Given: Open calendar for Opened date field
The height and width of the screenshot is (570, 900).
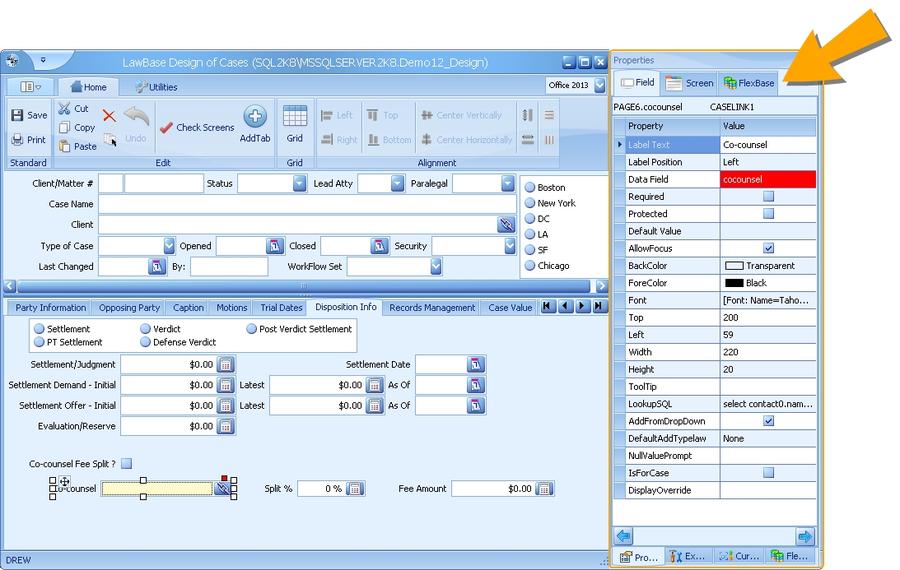Looking at the screenshot, I should point(275,246).
